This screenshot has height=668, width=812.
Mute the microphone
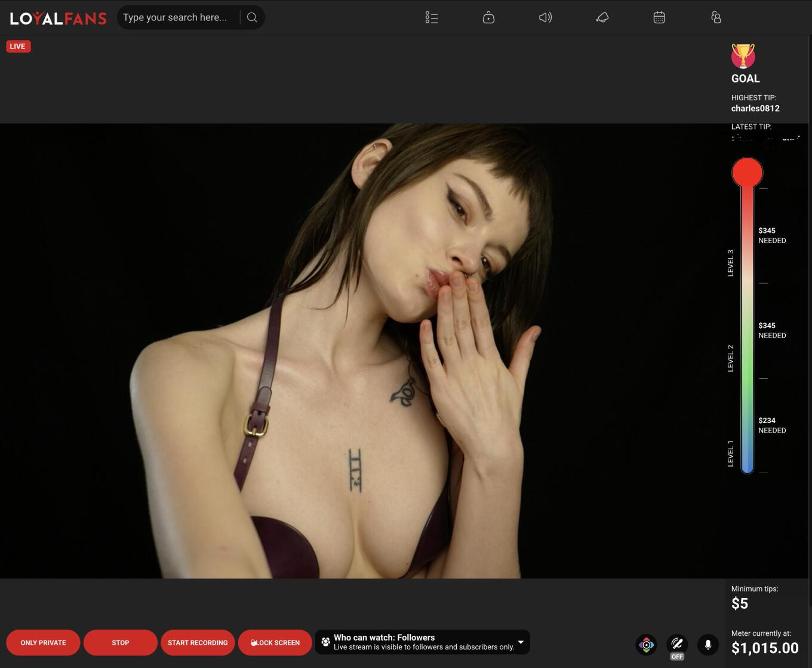point(708,645)
